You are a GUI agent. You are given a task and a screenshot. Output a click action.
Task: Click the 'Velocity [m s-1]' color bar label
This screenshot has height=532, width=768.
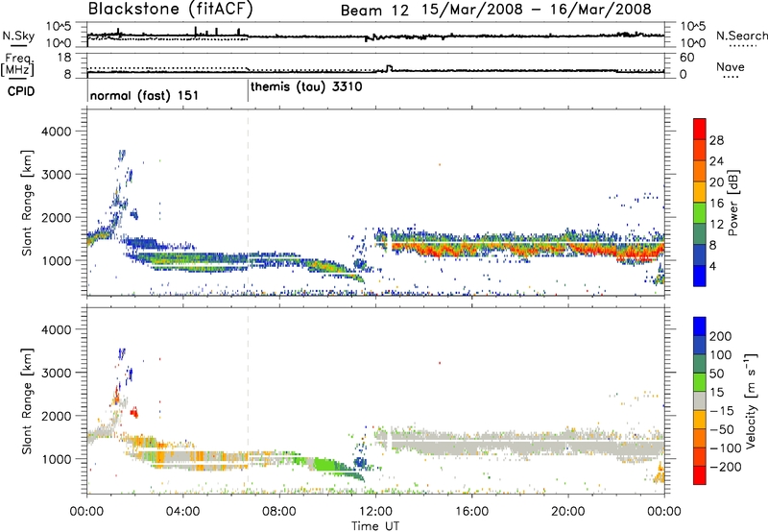pos(750,400)
